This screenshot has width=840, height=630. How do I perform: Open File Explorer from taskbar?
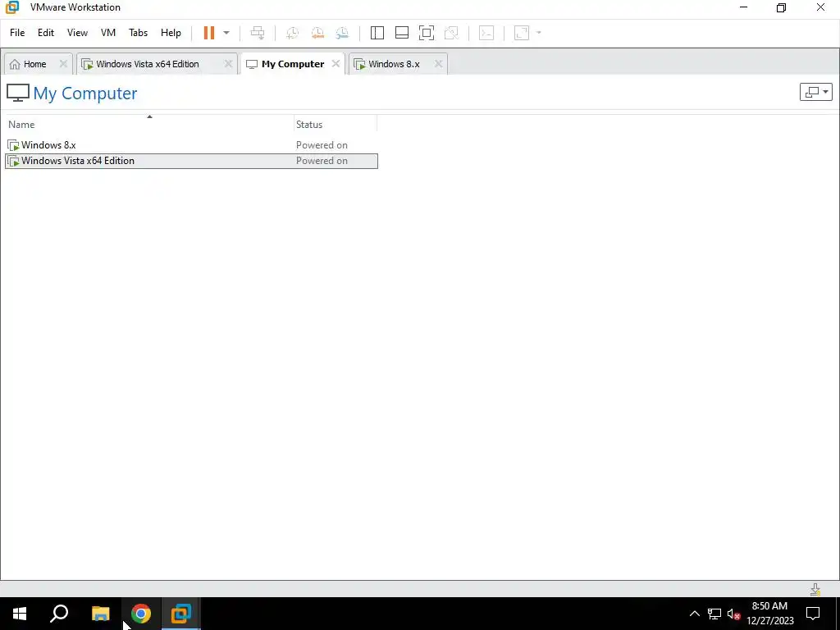(100, 614)
